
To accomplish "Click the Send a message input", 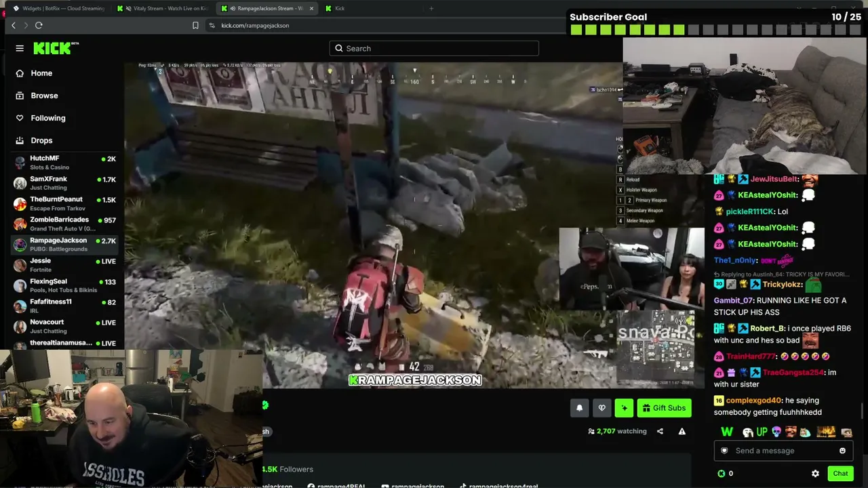I will coord(784,451).
